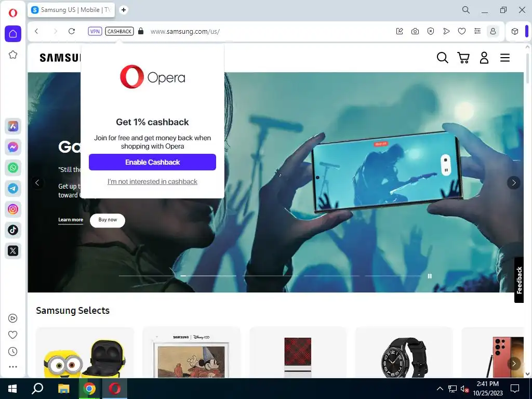Open Samsung site search icon

click(442, 58)
